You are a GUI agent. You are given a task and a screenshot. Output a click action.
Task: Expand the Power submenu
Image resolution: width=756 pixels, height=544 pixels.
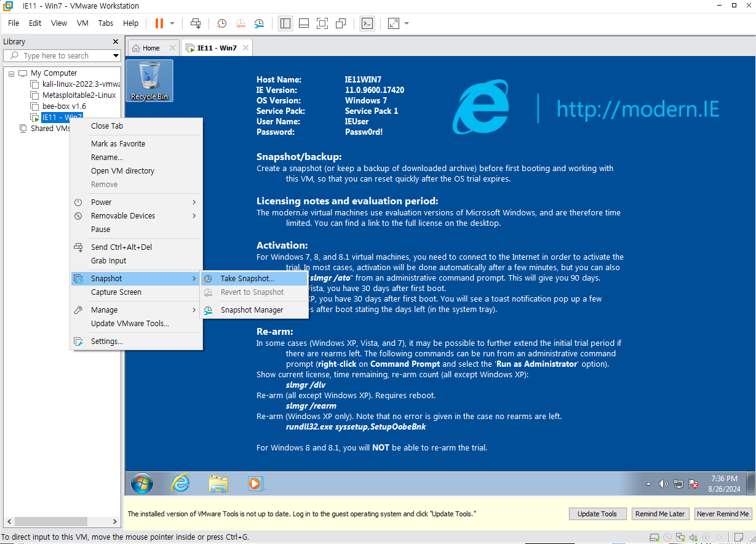tap(137, 202)
